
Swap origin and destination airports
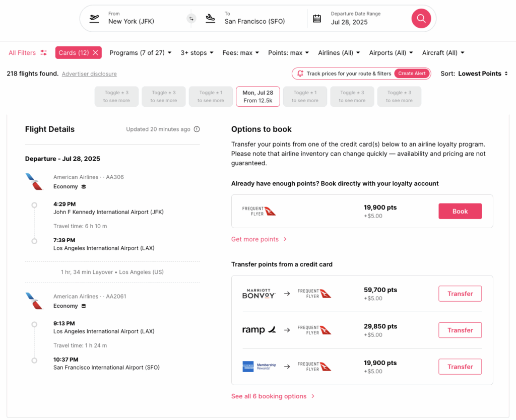191,19
